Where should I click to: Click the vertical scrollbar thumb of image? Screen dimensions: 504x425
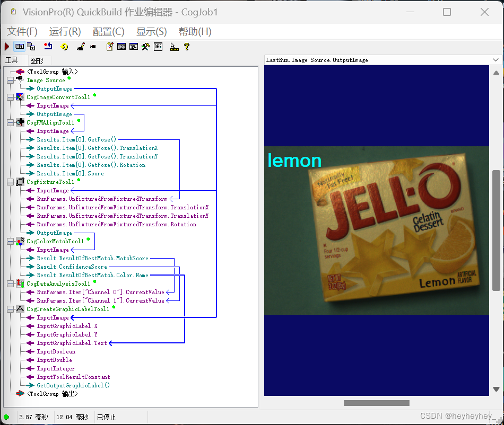point(496,231)
